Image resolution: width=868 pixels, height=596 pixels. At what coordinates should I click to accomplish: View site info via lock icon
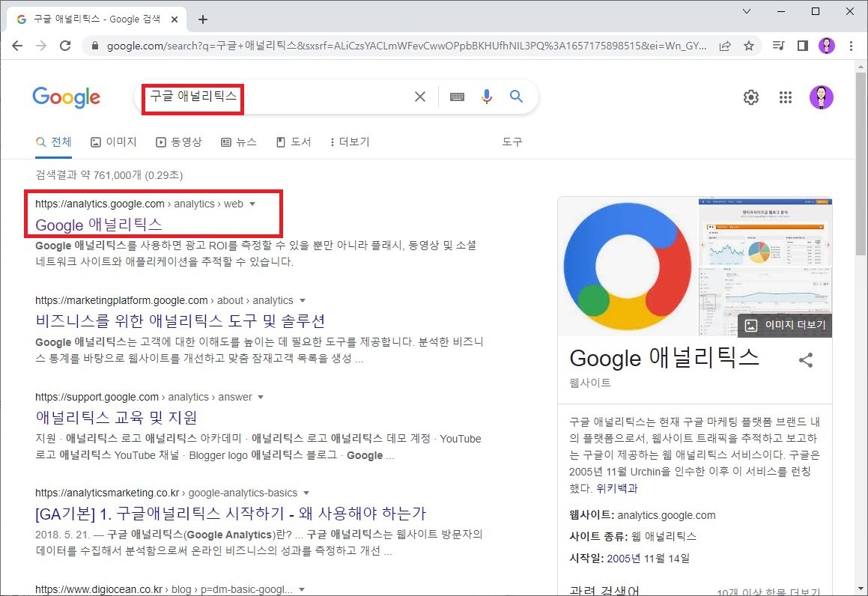(94, 46)
